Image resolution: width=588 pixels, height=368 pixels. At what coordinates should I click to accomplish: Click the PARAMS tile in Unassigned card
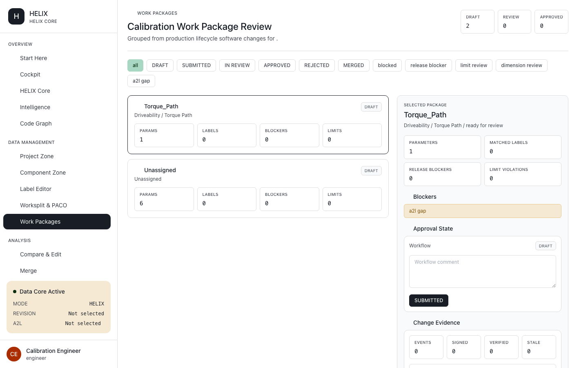(164, 199)
